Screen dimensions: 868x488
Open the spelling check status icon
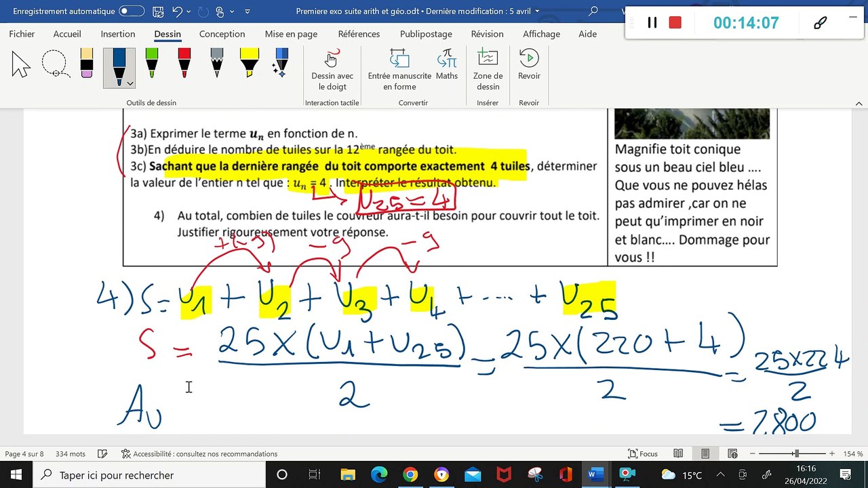[x=102, y=454]
